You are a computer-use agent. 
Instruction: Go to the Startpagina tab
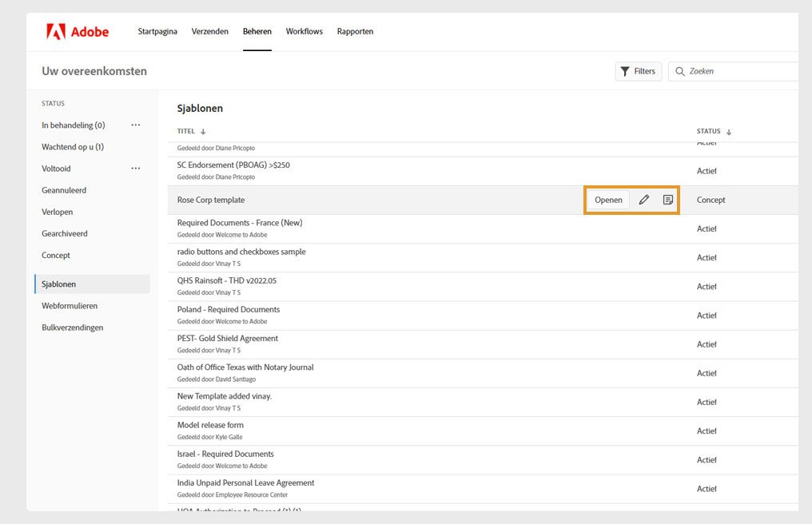(157, 32)
